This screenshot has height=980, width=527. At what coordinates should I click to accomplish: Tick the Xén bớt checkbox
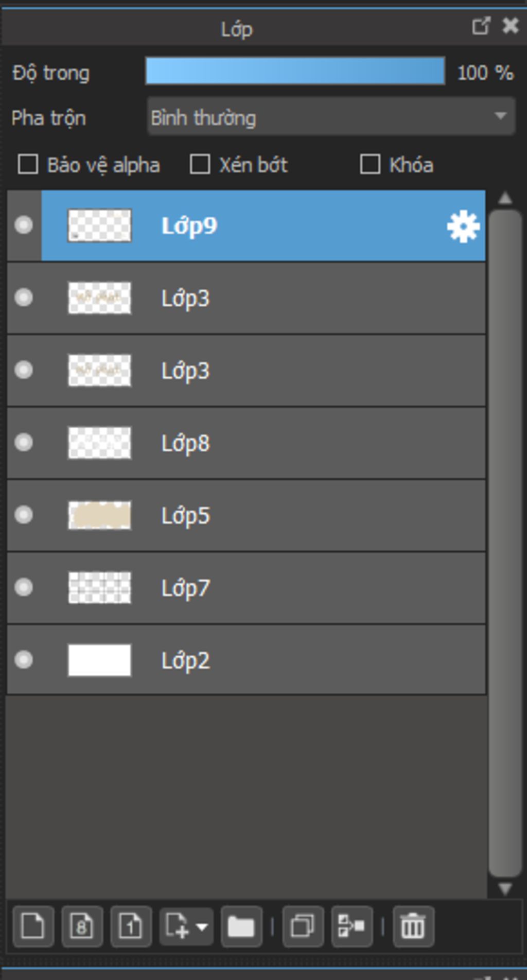[x=200, y=165]
